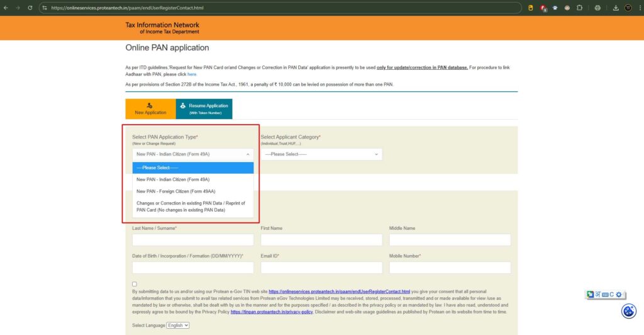644x335 pixels.
Task: Expand the Select Applicant Category dropdown
Action: 321,154
